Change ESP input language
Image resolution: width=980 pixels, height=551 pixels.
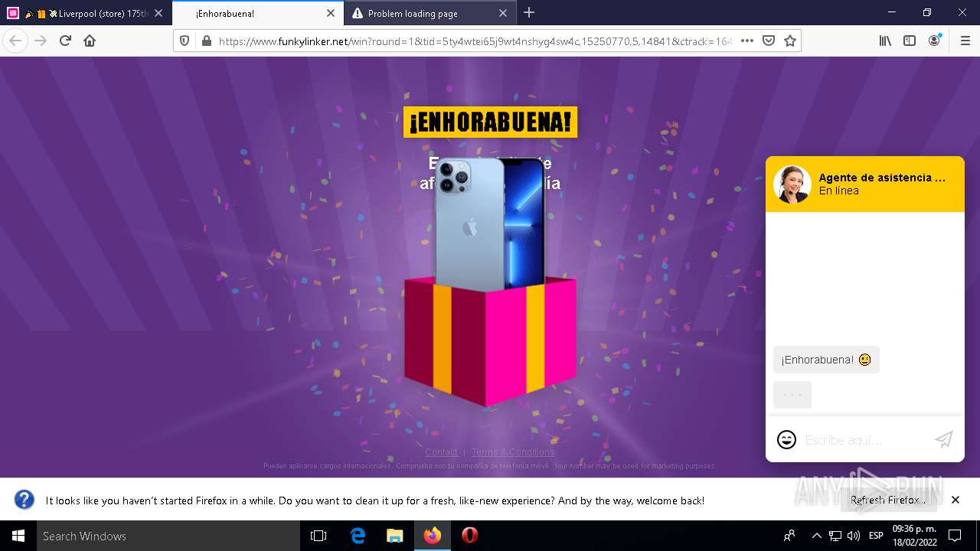[876, 536]
